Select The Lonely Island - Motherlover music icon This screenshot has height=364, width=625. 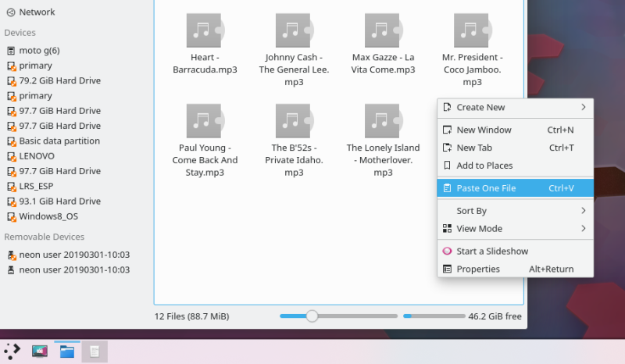click(383, 121)
